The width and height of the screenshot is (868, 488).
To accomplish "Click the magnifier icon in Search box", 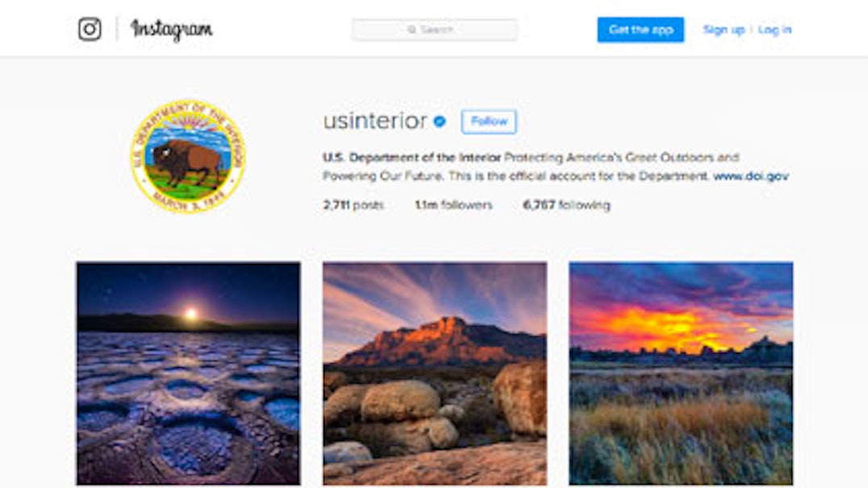I will (x=412, y=29).
